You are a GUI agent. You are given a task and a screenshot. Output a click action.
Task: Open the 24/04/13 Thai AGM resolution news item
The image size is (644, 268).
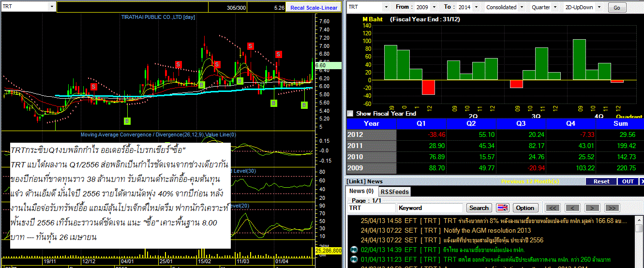(452, 240)
